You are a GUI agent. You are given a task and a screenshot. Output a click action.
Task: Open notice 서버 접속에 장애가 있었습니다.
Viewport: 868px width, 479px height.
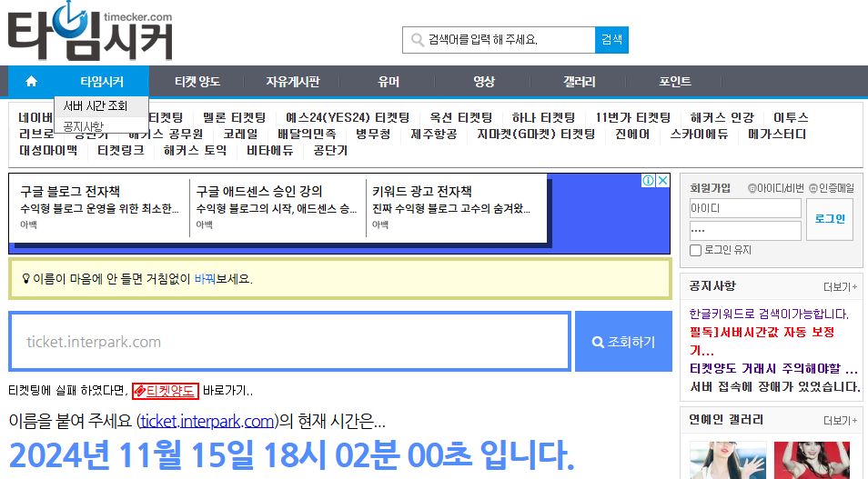click(x=774, y=387)
